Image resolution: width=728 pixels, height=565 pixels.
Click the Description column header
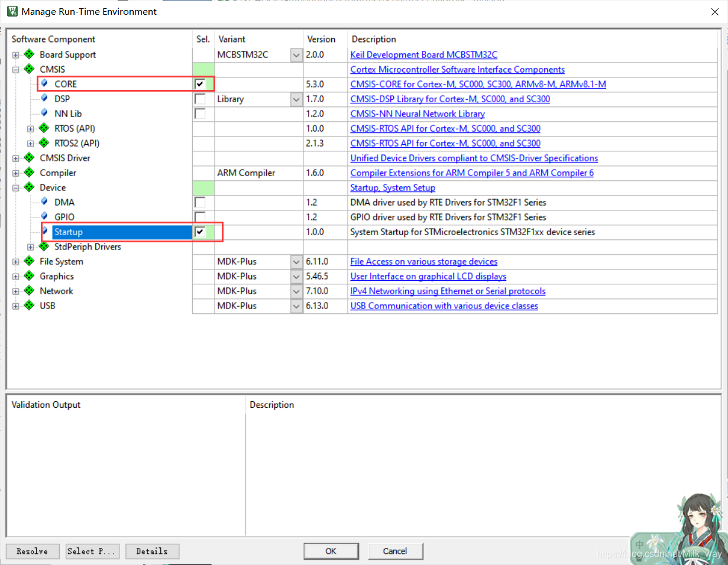coord(374,39)
